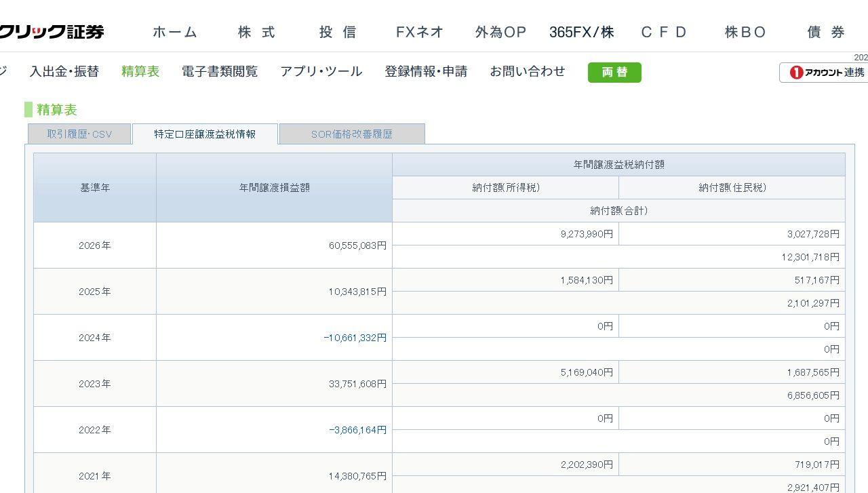Open 入出金・振替 in the submenu
868x493 pixels.
pyautogui.click(x=64, y=71)
